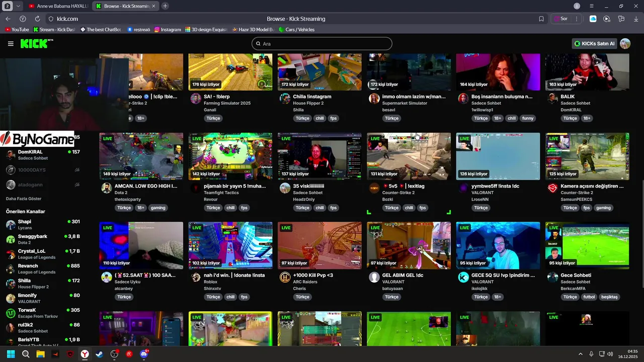Go back with the browser back arrow
The image size is (644, 362).
8,19
